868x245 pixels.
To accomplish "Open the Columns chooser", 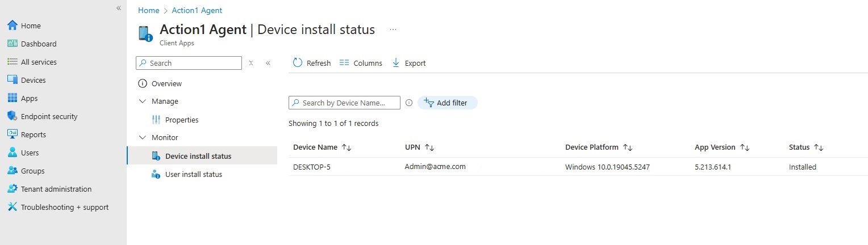I will click(x=361, y=63).
